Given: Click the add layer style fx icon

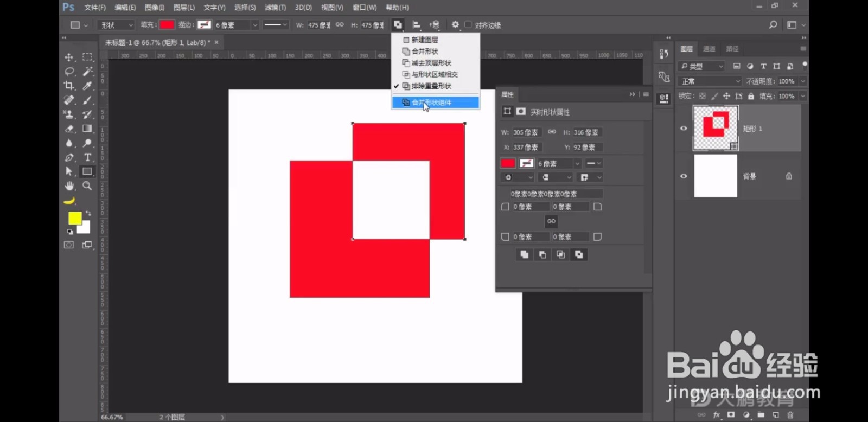Looking at the screenshot, I should point(717,415).
